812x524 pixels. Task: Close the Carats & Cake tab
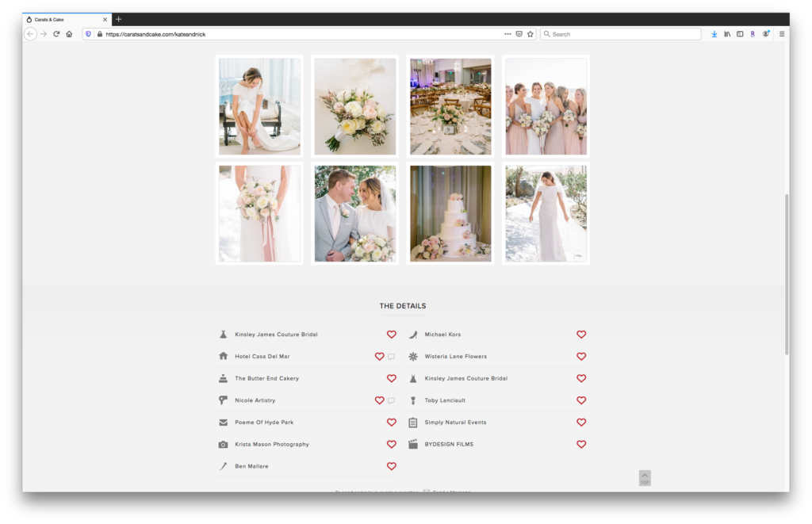105,20
